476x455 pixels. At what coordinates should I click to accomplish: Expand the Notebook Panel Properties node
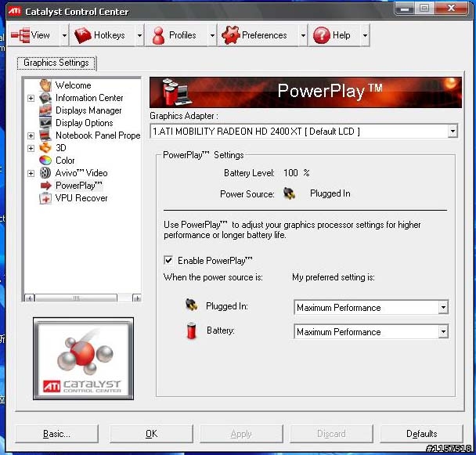click(x=31, y=135)
